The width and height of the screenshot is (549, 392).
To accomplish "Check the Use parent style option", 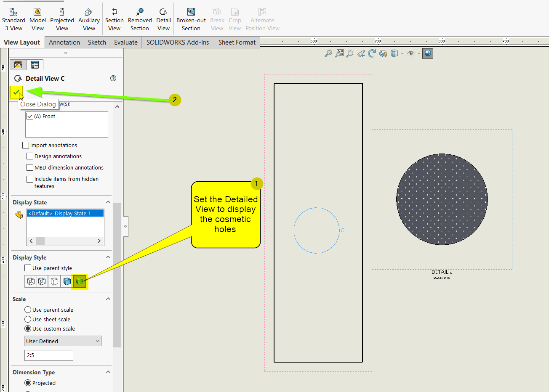I will pos(28,268).
